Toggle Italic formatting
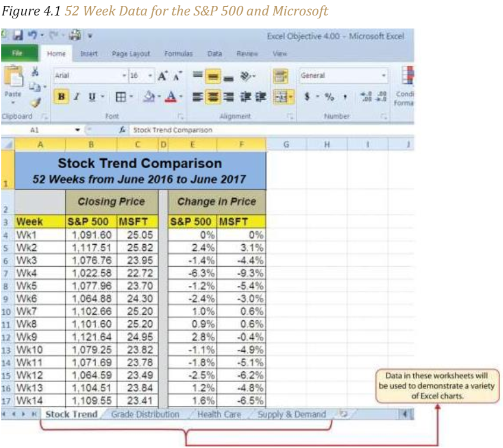The image size is (503, 448). click(x=77, y=96)
